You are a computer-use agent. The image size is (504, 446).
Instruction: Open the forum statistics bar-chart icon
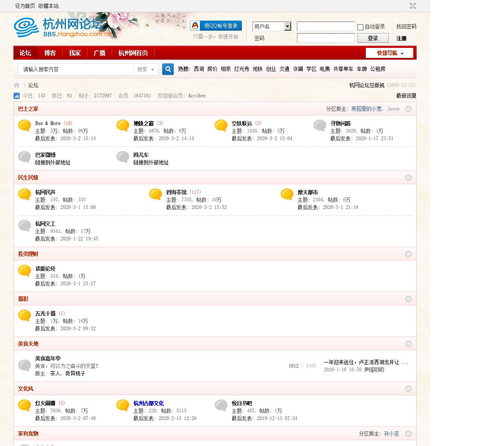pos(17,96)
